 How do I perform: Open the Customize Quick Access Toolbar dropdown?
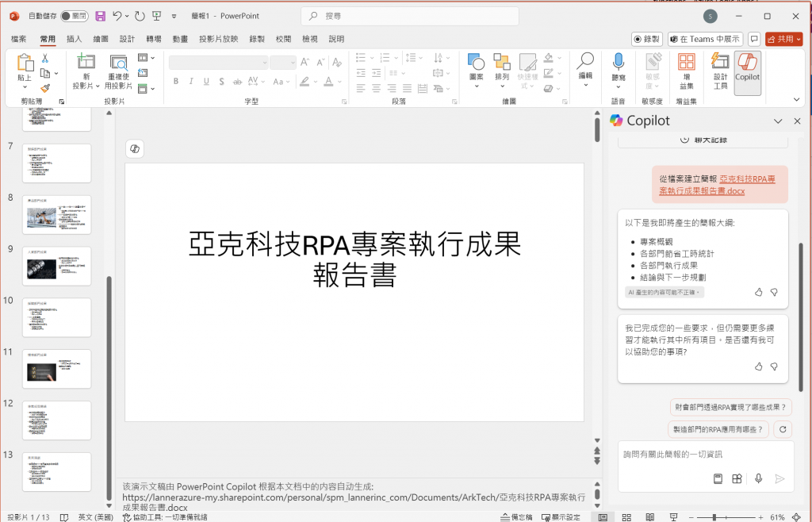coord(174,16)
